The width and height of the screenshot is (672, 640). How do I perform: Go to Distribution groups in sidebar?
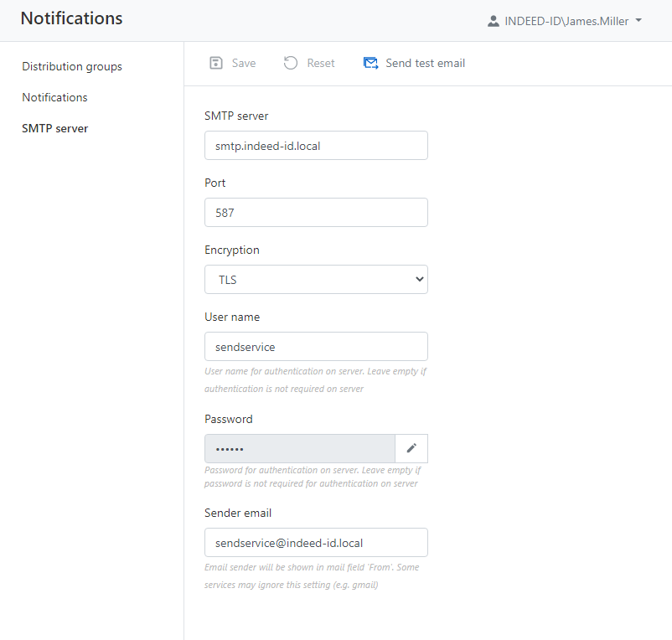72,66
